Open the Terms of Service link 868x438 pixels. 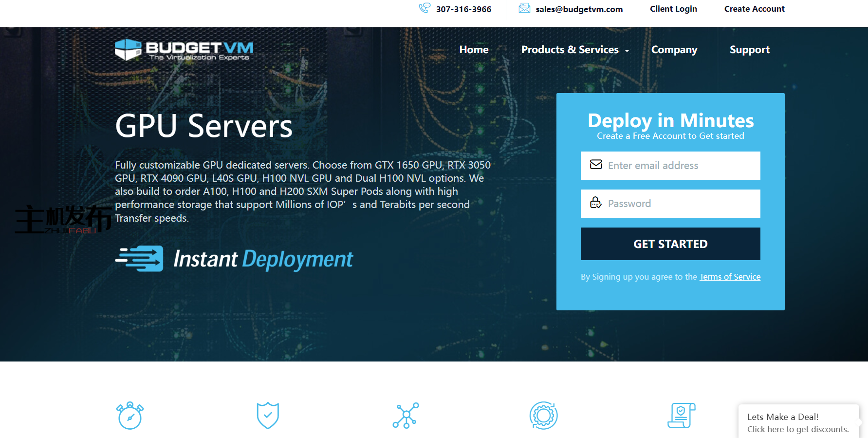click(x=730, y=277)
